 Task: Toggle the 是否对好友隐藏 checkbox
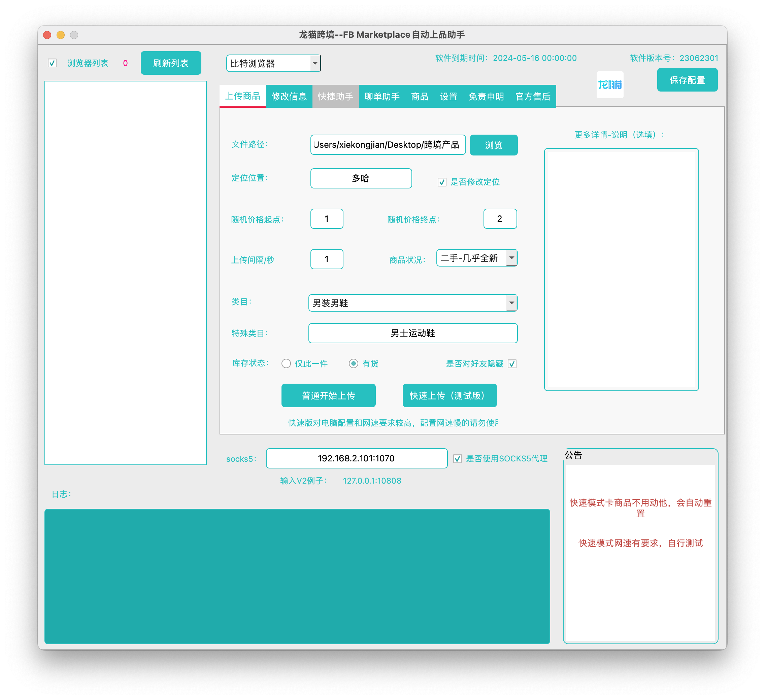[512, 364]
